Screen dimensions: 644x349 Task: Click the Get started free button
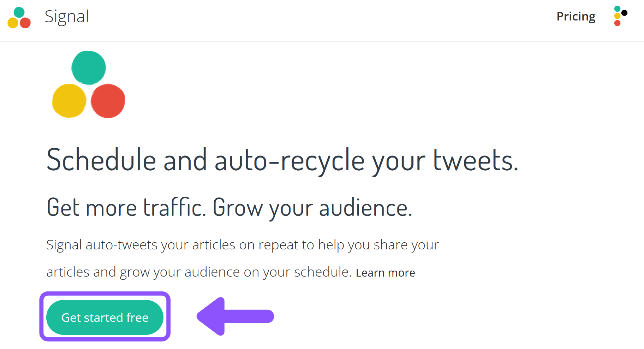click(x=105, y=317)
